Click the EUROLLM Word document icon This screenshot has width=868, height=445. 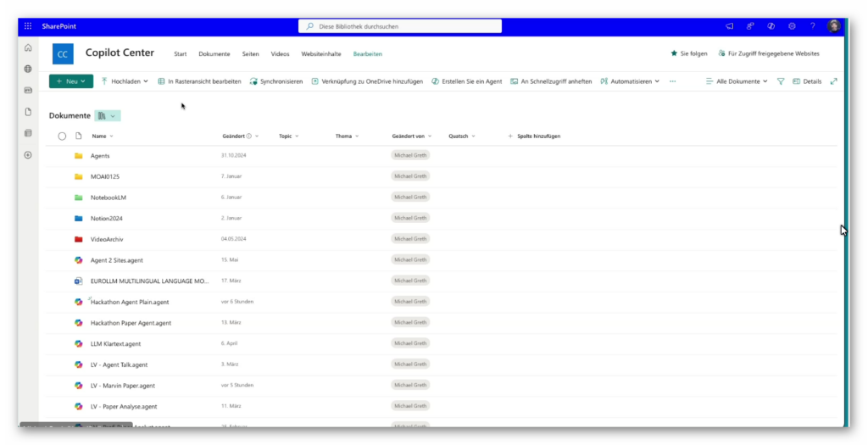[79, 281]
